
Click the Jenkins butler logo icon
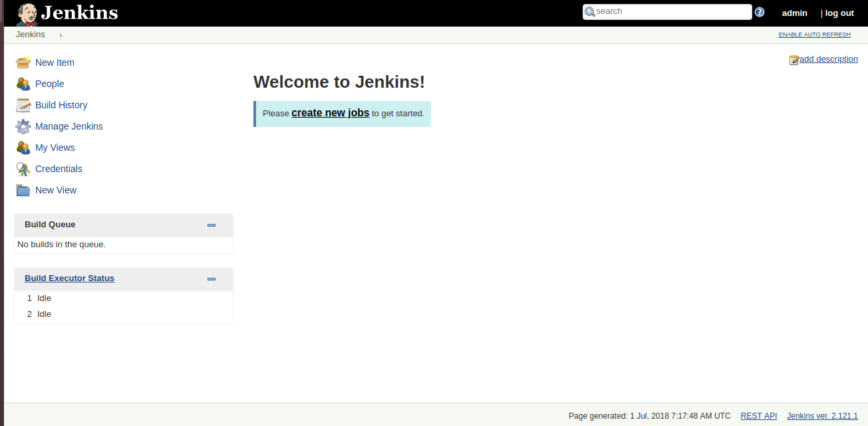pos(27,13)
